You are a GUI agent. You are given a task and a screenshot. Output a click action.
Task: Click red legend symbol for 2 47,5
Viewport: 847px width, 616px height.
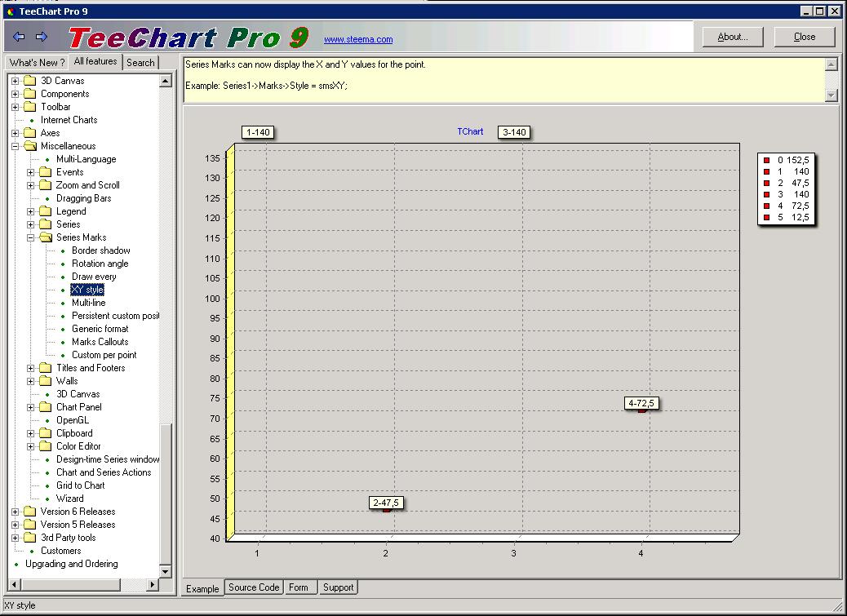pos(766,183)
